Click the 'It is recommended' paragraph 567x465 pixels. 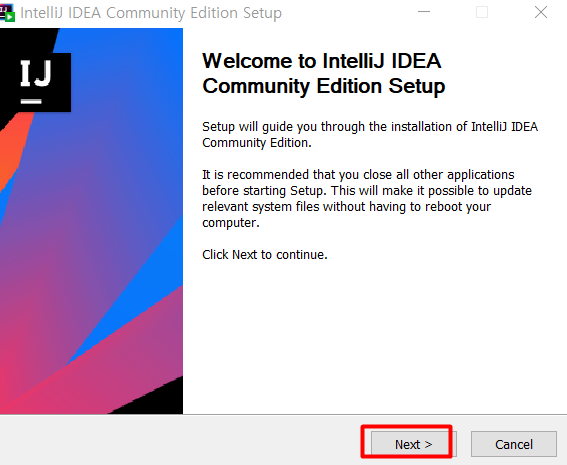[x=367, y=199]
